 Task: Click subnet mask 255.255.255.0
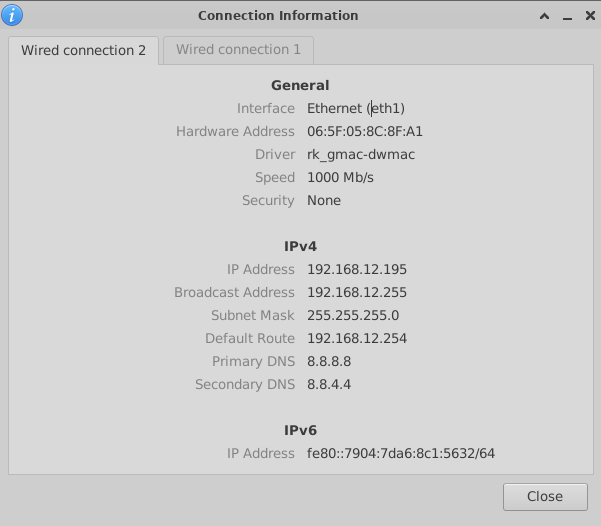tap(353, 316)
